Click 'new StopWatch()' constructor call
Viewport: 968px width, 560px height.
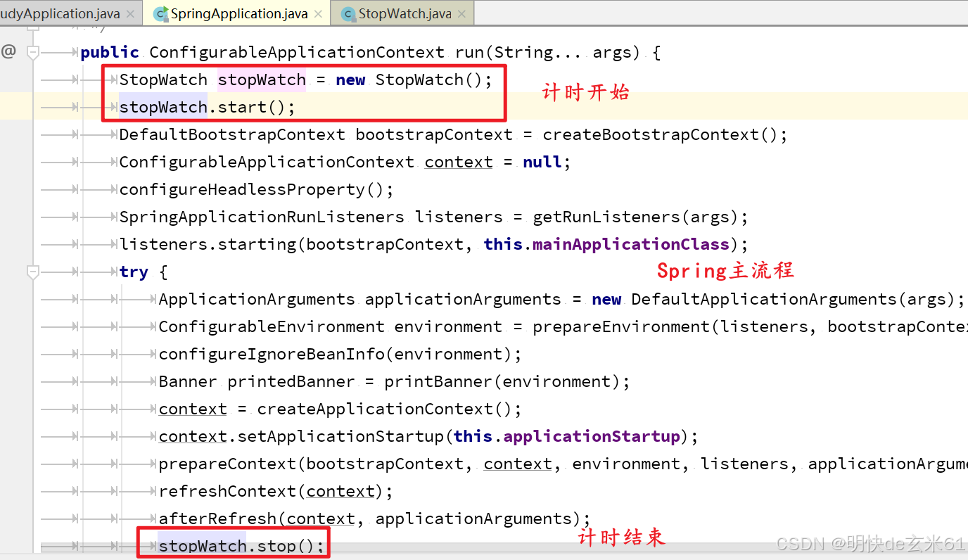(x=409, y=80)
